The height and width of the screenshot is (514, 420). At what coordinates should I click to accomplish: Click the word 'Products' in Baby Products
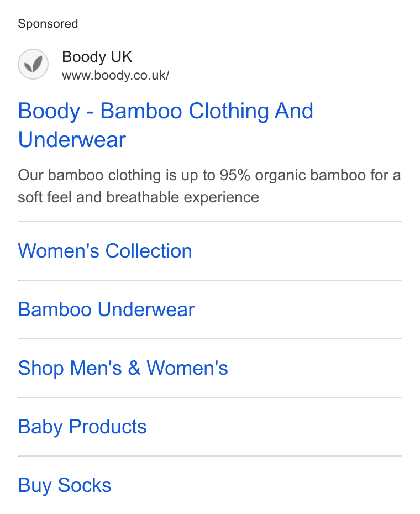[x=108, y=427]
